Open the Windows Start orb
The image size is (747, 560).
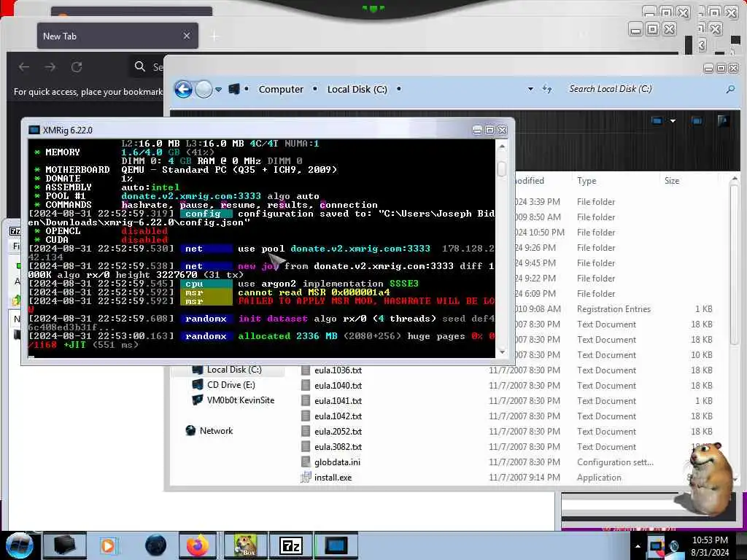coord(19,545)
